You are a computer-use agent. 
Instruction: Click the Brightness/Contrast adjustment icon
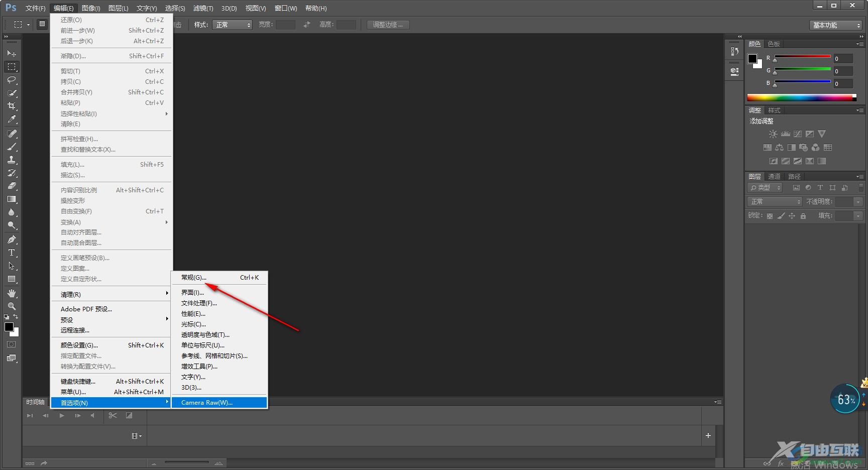pyautogui.click(x=773, y=134)
